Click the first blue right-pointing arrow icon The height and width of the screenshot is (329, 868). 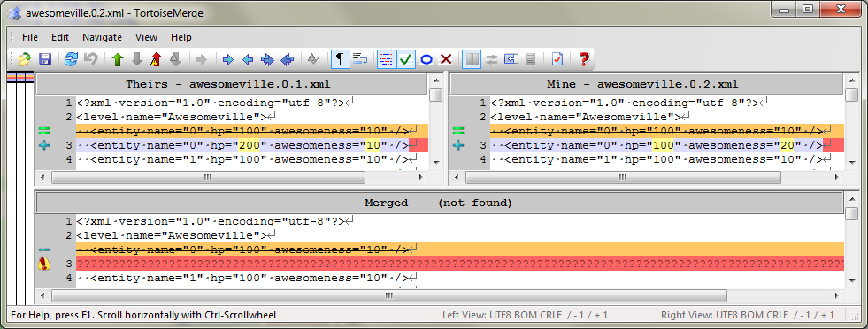(x=228, y=59)
